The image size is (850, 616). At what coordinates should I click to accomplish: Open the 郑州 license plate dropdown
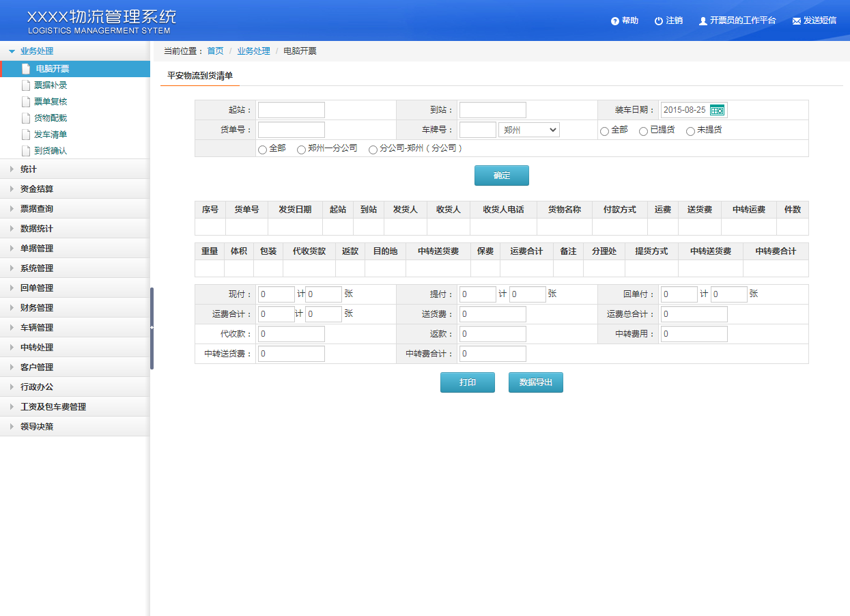[x=529, y=130]
